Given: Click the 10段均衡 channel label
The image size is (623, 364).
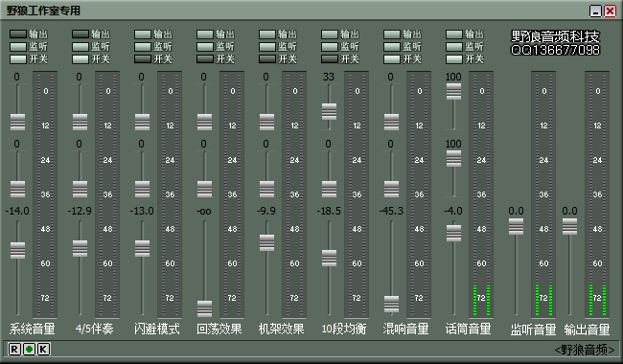Looking at the screenshot, I should (x=344, y=329).
